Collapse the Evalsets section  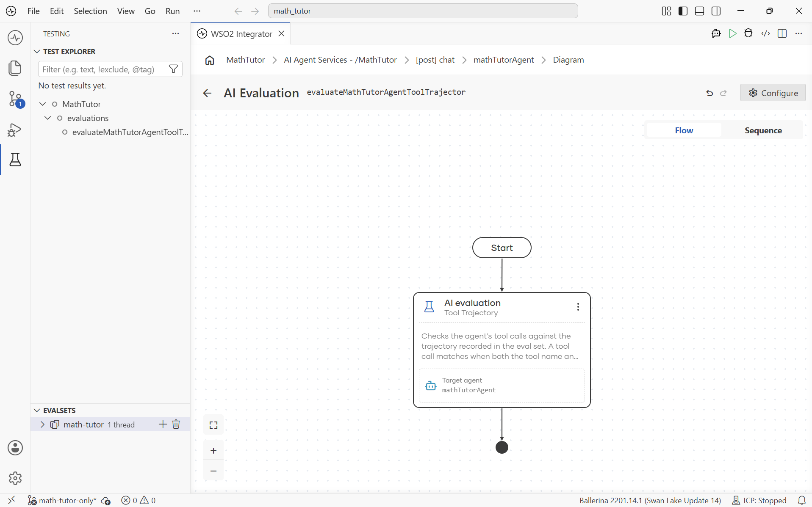(37, 411)
